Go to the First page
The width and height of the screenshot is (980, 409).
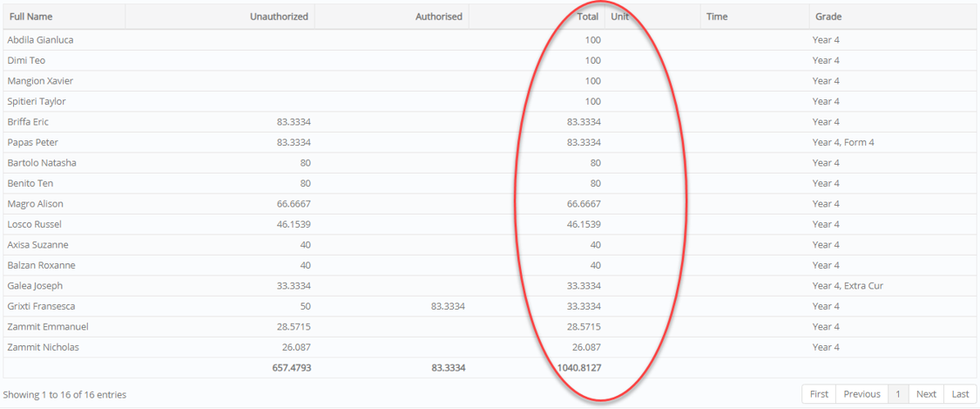pyautogui.click(x=819, y=394)
